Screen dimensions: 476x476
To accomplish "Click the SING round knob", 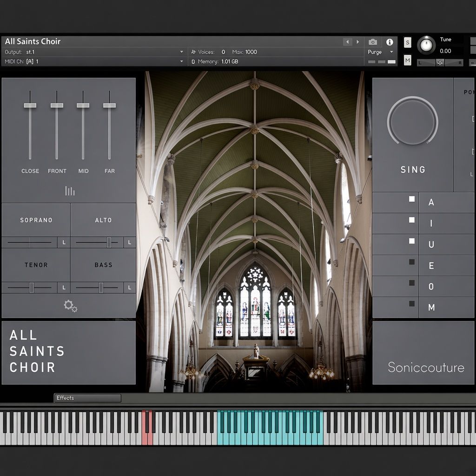I will pyautogui.click(x=413, y=121).
